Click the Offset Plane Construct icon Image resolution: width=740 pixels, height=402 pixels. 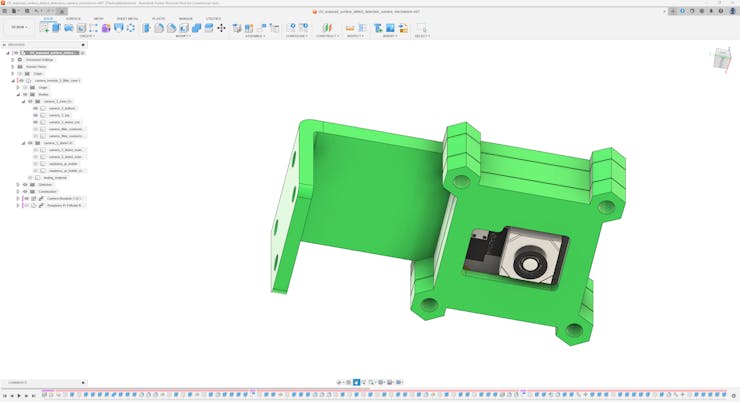[326, 28]
